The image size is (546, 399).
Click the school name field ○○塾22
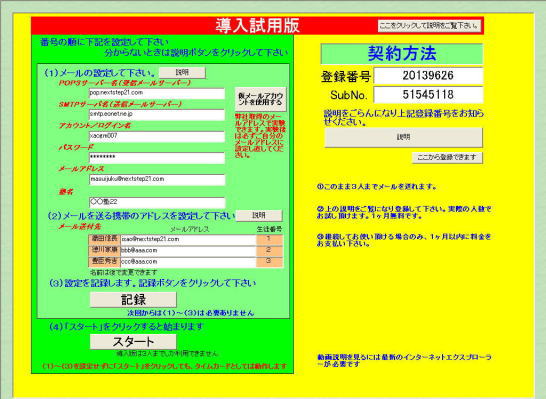pos(157,202)
